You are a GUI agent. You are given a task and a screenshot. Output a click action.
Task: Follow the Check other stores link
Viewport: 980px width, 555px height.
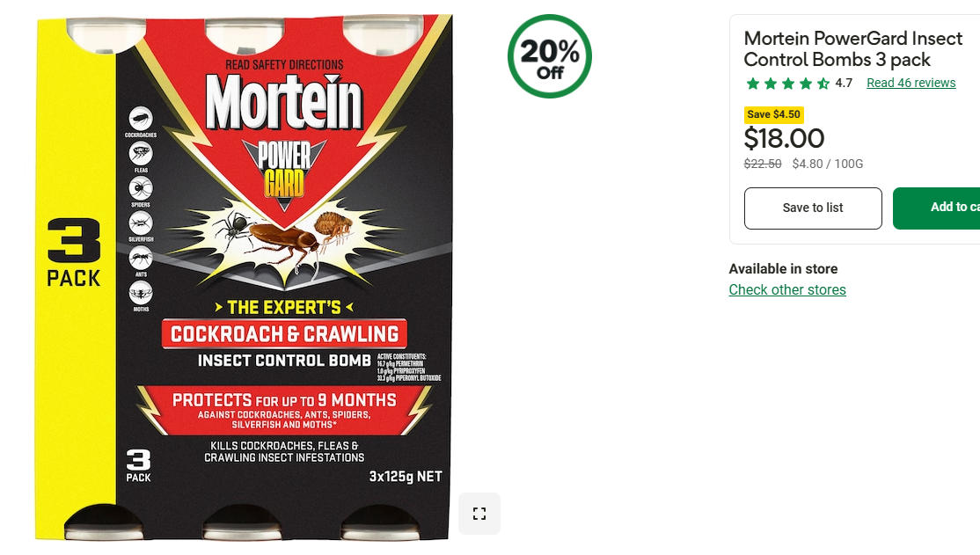pos(786,289)
